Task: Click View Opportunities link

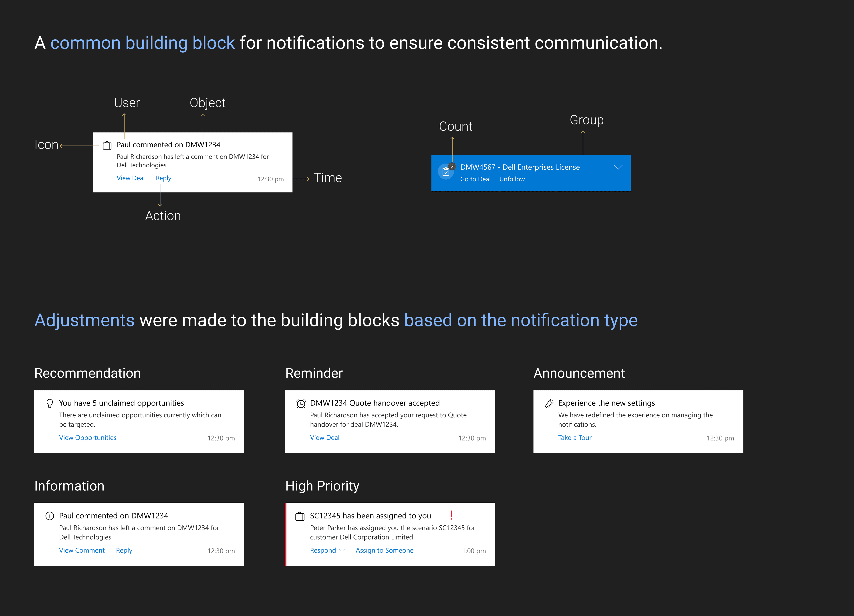Action: pyautogui.click(x=87, y=438)
